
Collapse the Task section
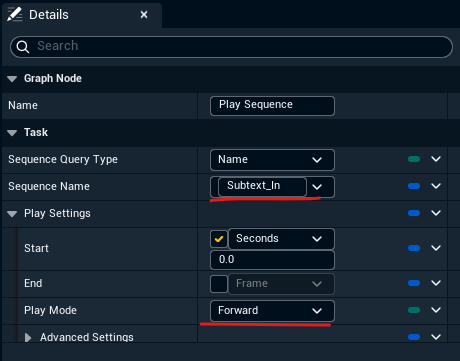click(x=12, y=133)
